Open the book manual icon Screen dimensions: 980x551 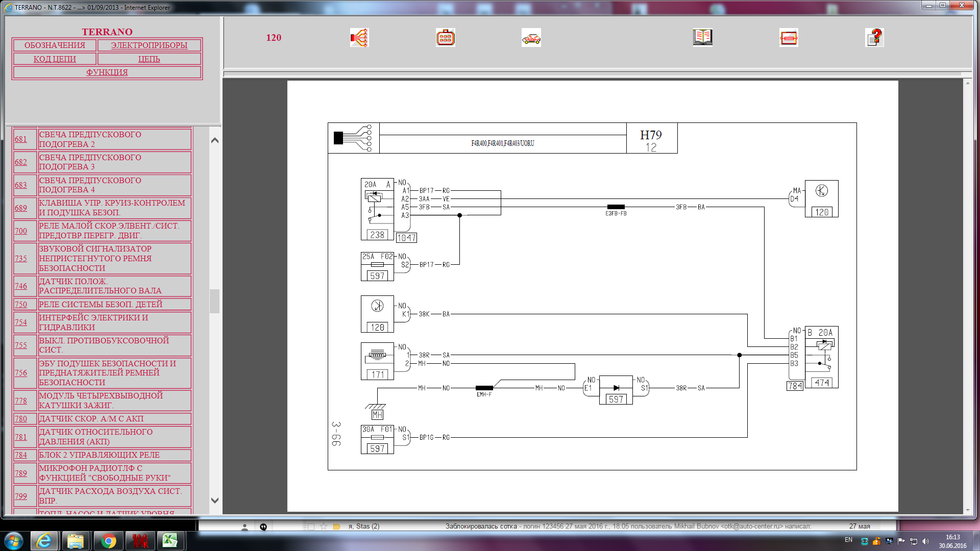[x=703, y=37]
